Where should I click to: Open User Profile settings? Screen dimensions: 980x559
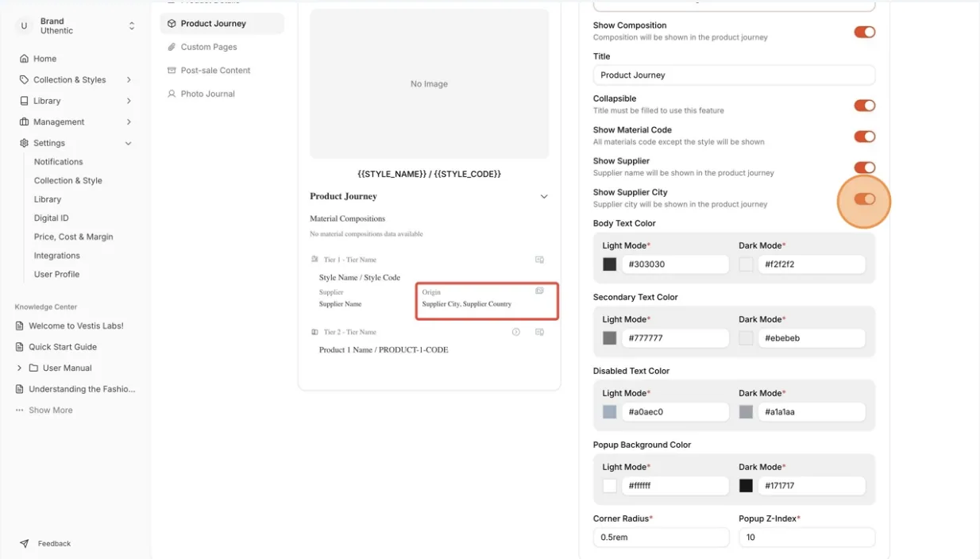[57, 274]
